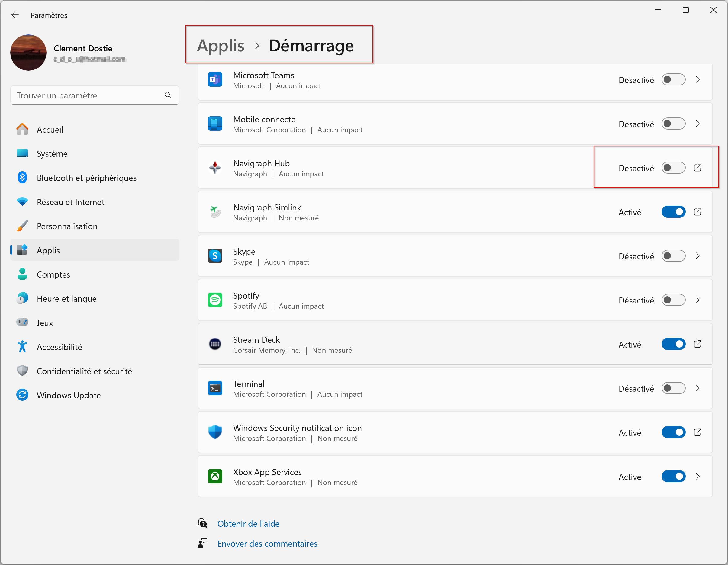Click the Accueil house icon

point(22,129)
